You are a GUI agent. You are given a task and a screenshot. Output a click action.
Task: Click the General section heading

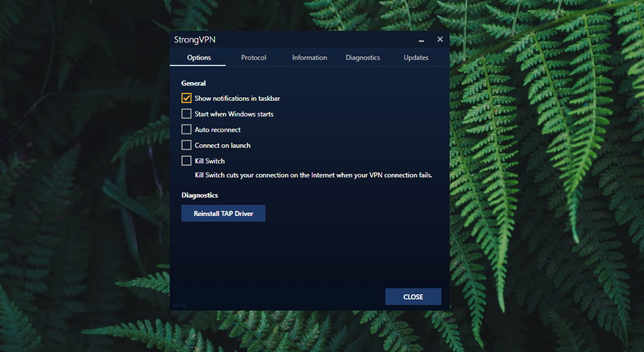pos(193,83)
